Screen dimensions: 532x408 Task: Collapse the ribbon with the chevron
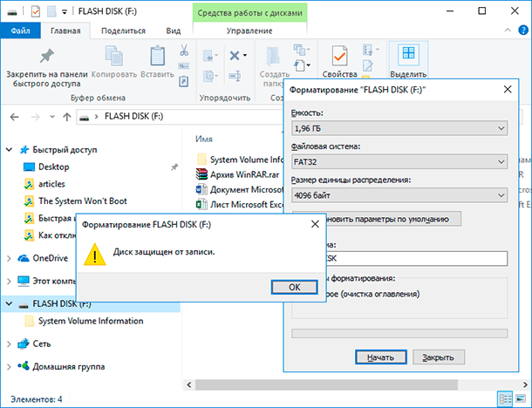(508, 31)
